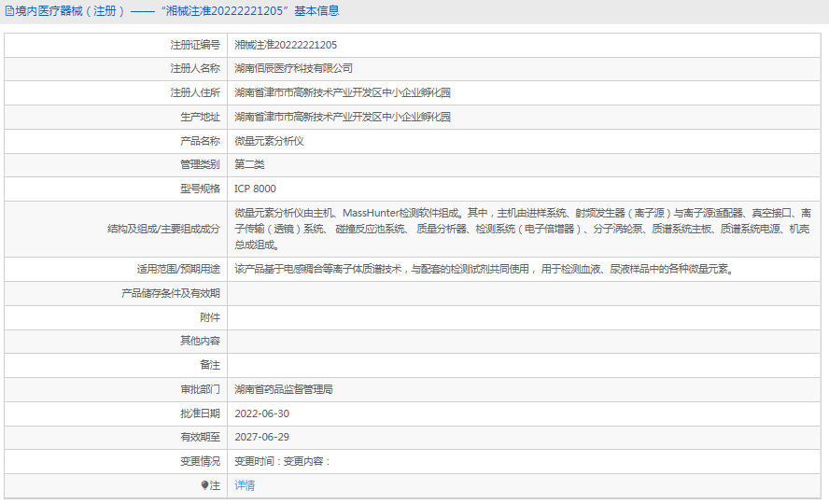Select approval authority 湖南省药品监督管理局
829x504 pixels.
click(284, 389)
